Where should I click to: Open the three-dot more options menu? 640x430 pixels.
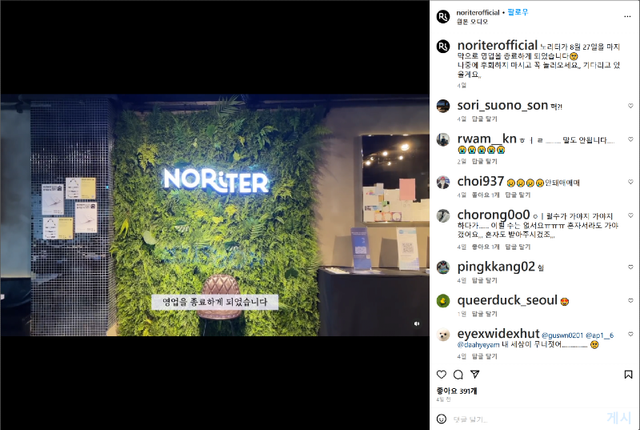point(627,16)
